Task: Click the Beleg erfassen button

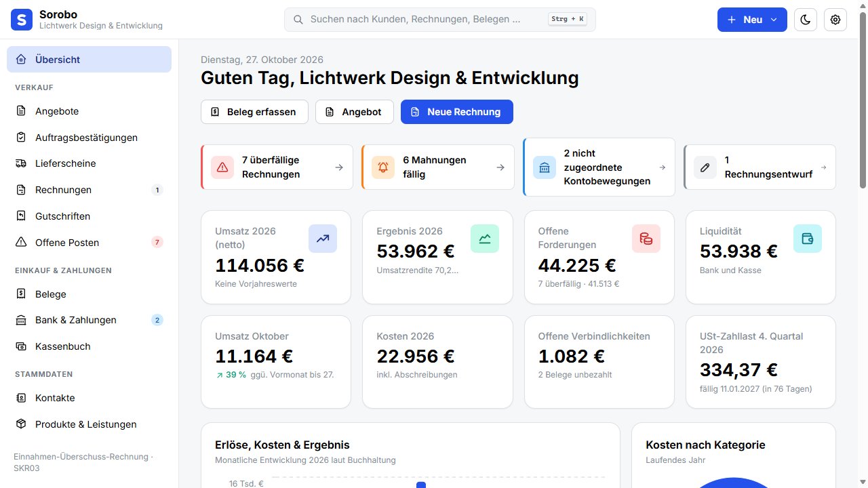Action: 254,112
